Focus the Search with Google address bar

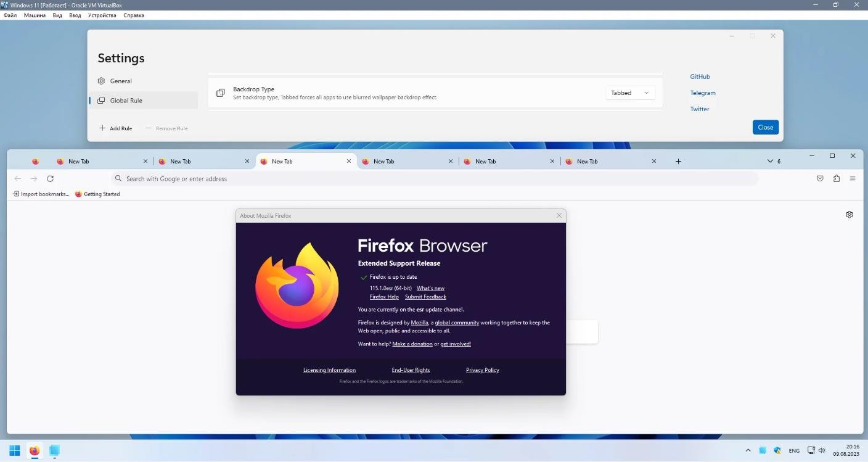pyautogui.click(x=435, y=178)
